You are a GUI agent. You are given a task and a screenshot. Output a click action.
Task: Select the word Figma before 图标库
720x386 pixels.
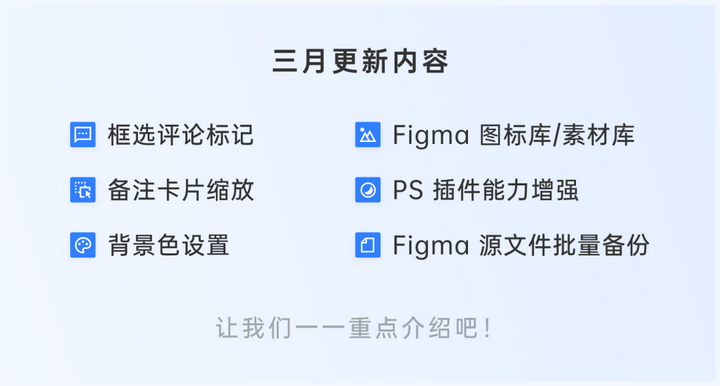point(431,136)
